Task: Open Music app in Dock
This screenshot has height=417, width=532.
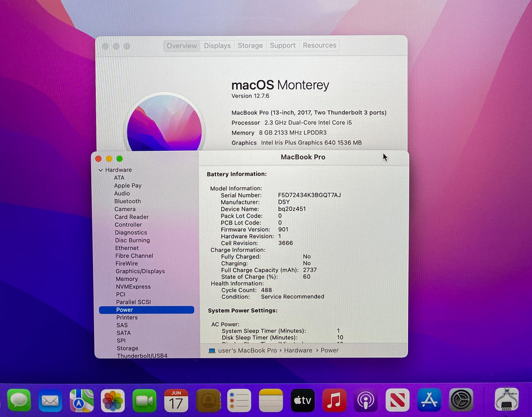Action: point(334,401)
